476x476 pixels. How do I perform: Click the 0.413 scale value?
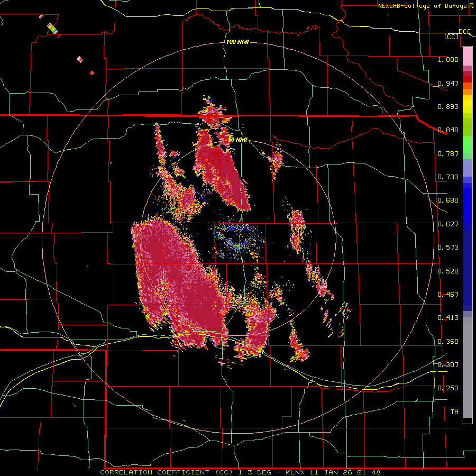pos(448,318)
